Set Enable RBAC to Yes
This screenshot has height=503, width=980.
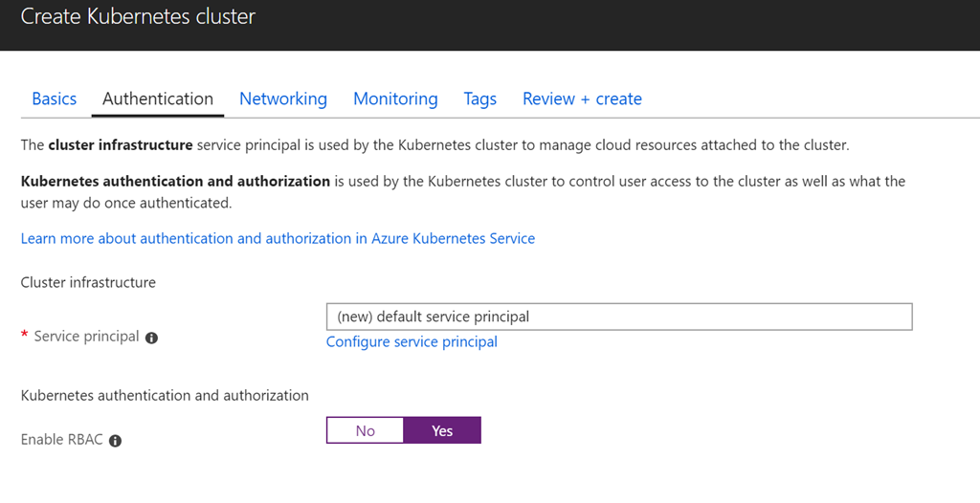tap(442, 430)
